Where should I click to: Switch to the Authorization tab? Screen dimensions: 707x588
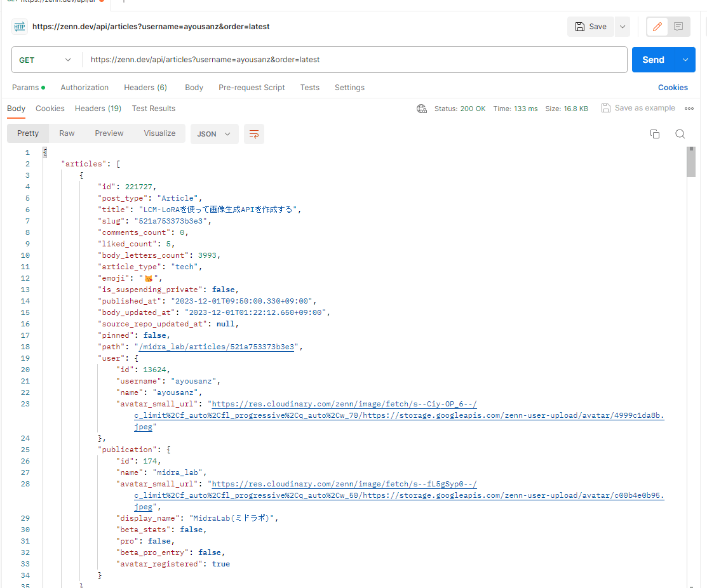pos(84,88)
